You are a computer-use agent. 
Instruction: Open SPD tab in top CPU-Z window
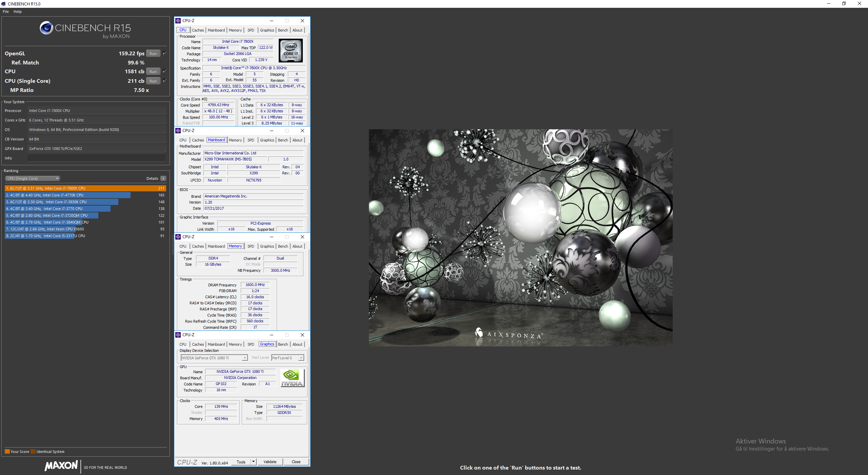click(251, 30)
